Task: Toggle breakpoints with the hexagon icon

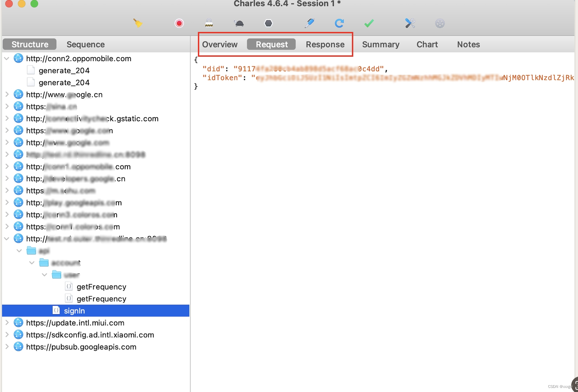Action: 268,23
